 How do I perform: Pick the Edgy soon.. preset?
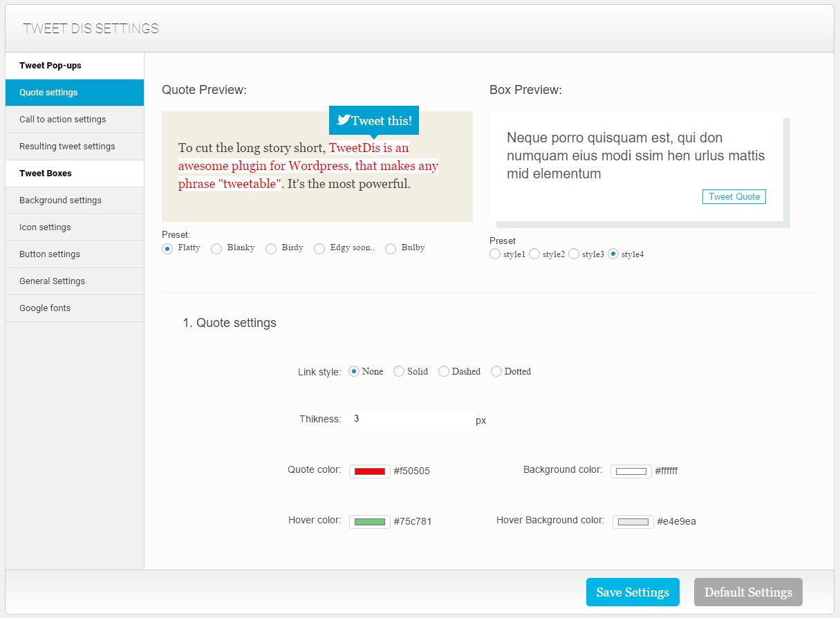click(x=319, y=248)
